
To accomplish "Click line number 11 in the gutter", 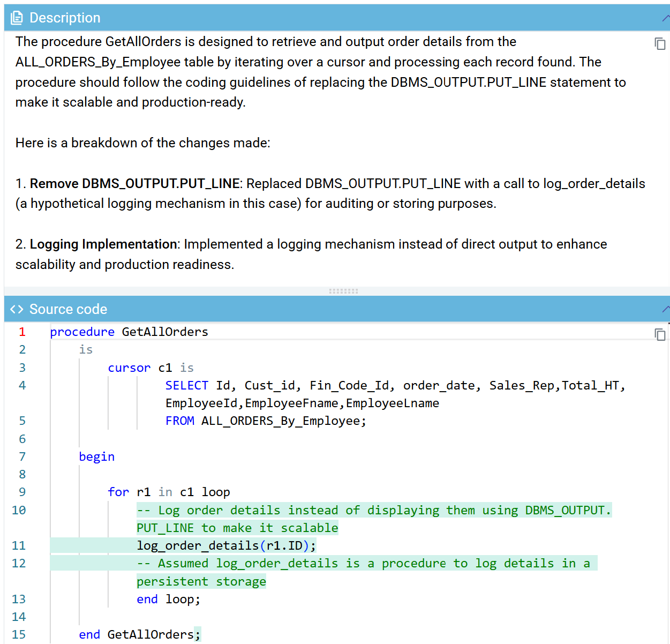I will click(18, 545).
